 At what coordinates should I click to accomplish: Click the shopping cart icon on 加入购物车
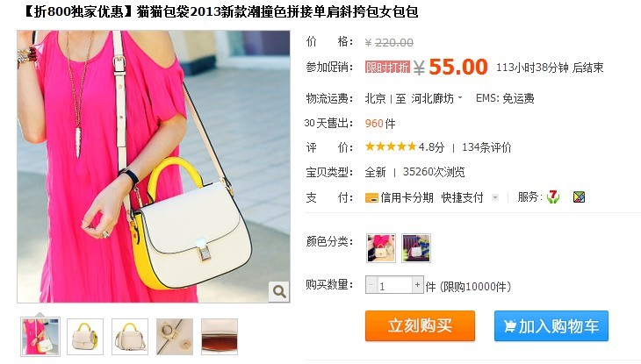509,326
